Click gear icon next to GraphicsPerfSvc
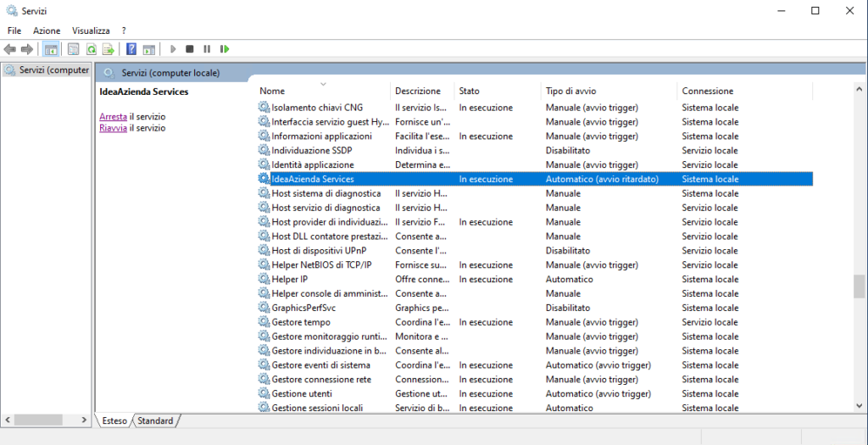 pos(264,308)
